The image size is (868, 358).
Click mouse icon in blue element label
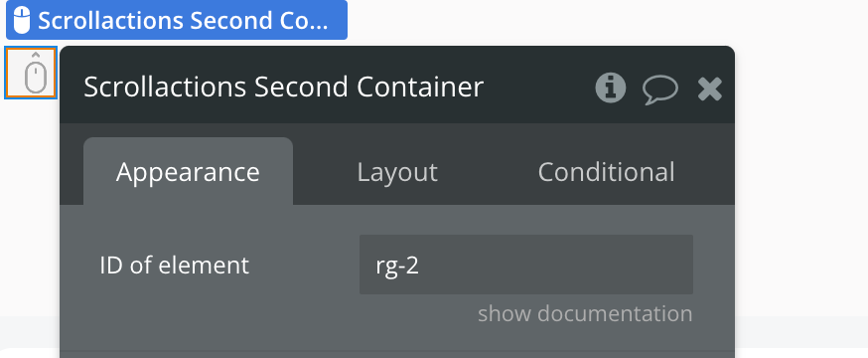pyautogui.click(x=22, y=20)
